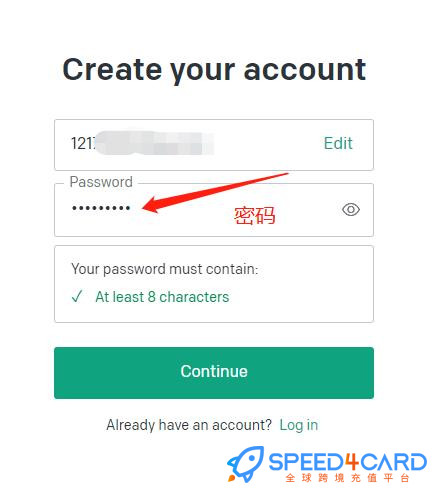This screenshot has width=432, height=488.
Task: Click the 全球跨境充值平台 tagline under logo
Action: point(347,478)
